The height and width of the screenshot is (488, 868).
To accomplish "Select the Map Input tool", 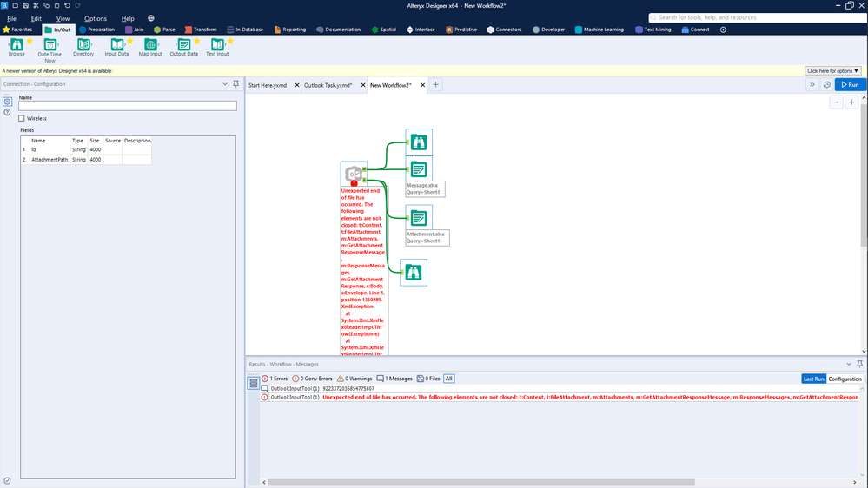I will (150, 47).
